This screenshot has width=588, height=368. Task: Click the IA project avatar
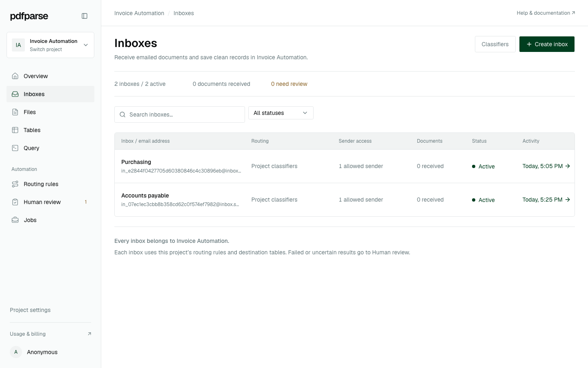click(x=18, y=45)
